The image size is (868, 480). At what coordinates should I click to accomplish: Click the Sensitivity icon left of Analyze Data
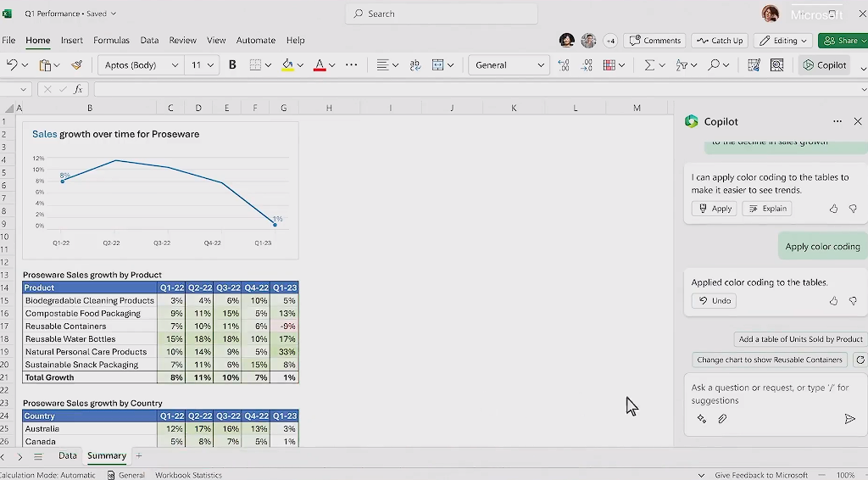[x=754, y=64]
